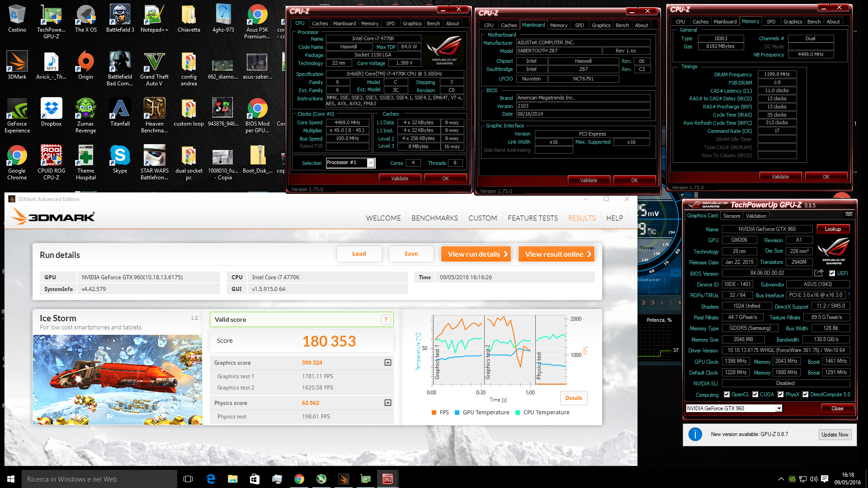Open Dropbox desktop icon
Image resolution: width=868 pixels, height=488 pixels.
51,113
